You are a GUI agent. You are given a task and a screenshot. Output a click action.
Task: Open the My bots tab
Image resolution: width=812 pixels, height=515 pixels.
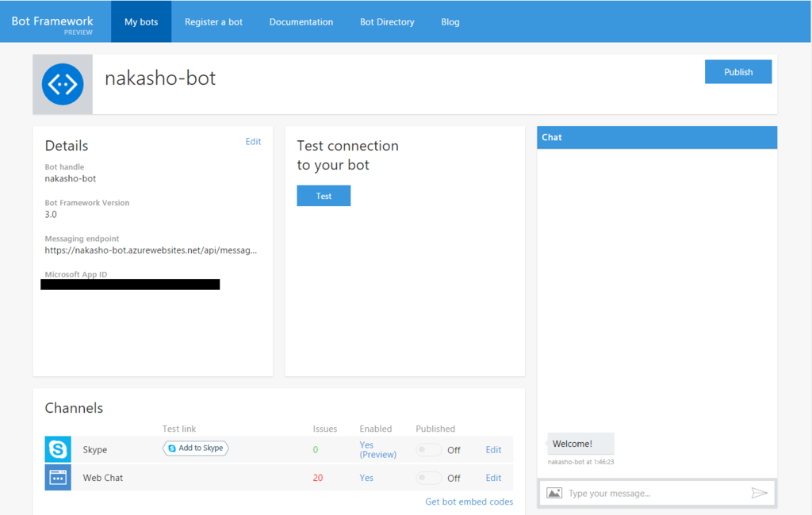141,21
